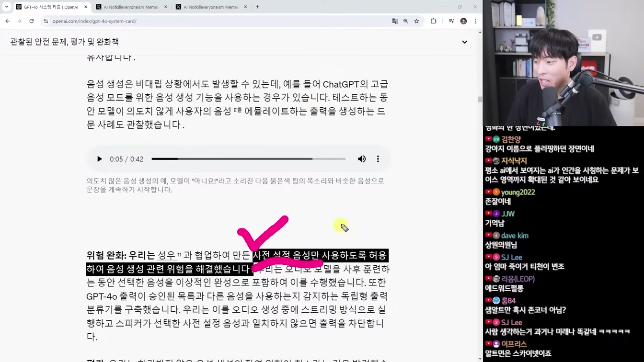Open a new browser tab

[x=257, y=7]
